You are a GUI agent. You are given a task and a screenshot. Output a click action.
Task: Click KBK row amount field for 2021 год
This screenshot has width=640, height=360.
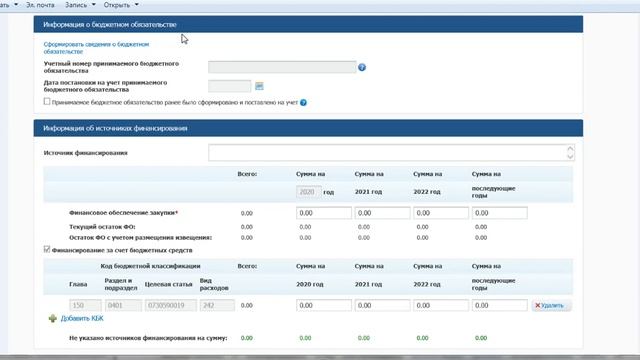click(382, 305)
